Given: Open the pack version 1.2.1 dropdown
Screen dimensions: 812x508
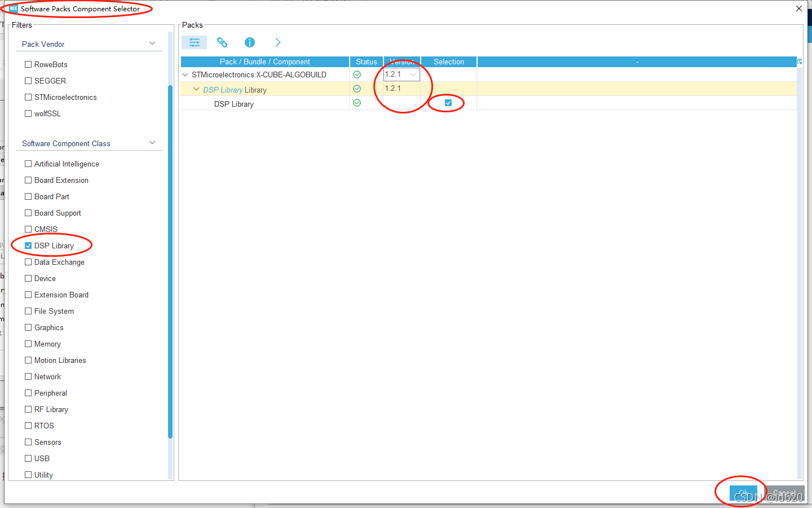Looking at the screenshot, I should click(x=401, y=75).
